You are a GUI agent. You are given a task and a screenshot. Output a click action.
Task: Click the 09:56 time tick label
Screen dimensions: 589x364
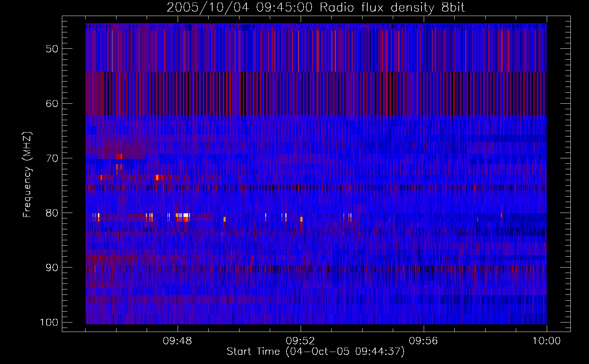point(424,341)
